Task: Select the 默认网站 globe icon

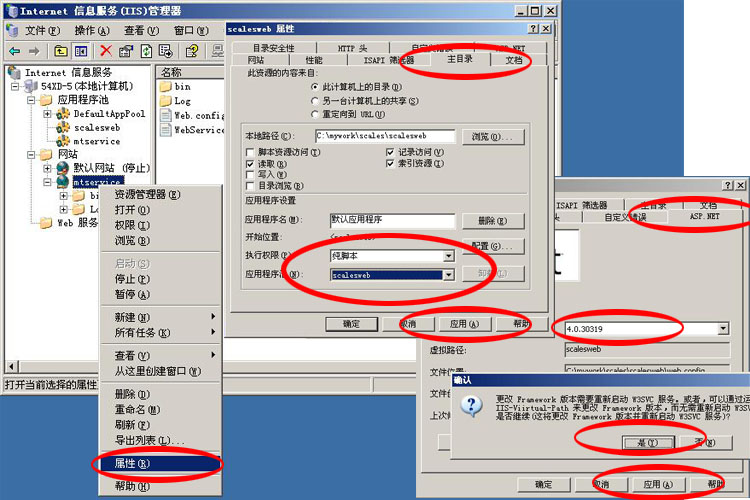Action: 63,168
